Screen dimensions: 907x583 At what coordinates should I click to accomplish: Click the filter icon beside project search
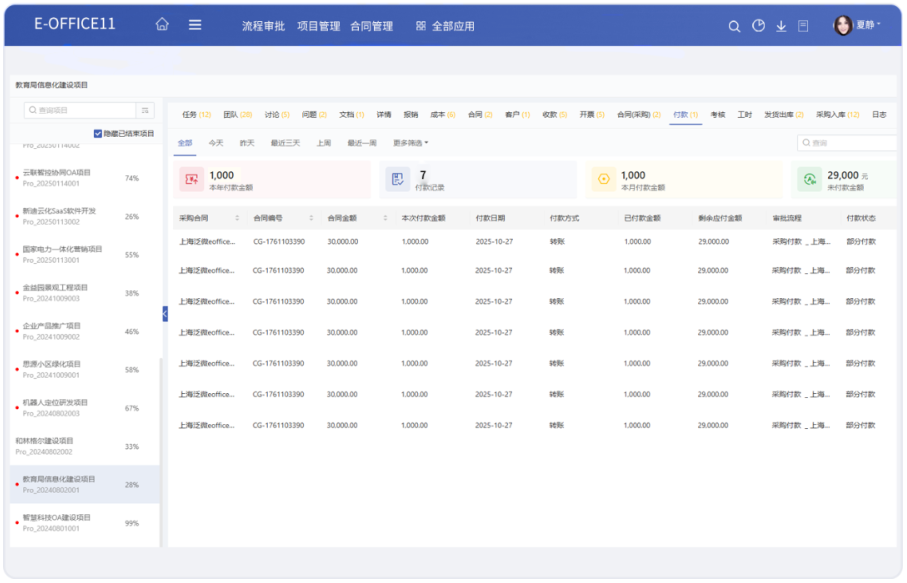click(x=146, y=111)
